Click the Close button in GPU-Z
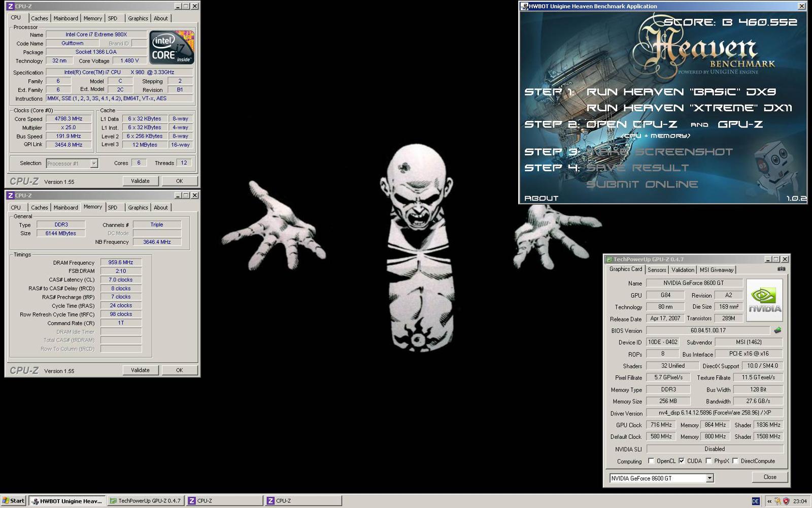812x508 pixels. point(770,477)
